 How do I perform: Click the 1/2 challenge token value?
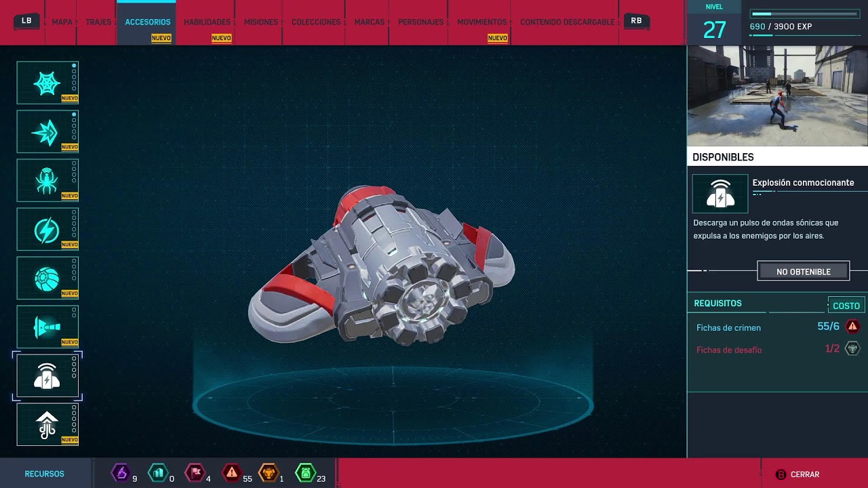click(832, 348)
